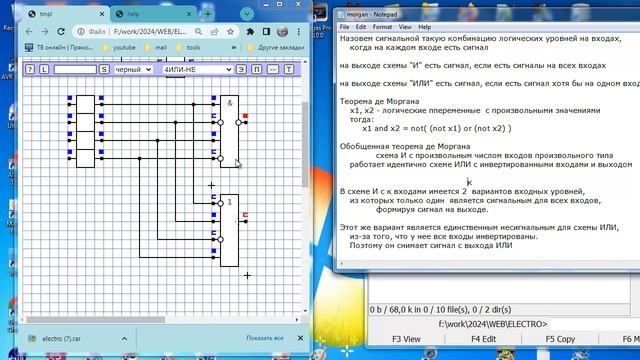The height and width of the screenshot is (360, 640).
Task: Toggle the third cell of the switch block
Action: (x=85, y=140)
